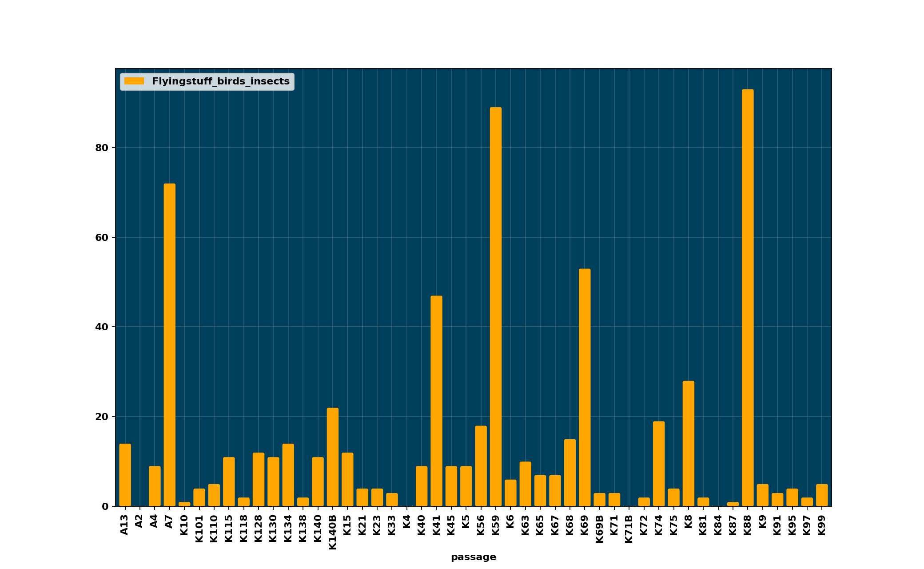Image resolution: width=924 pixels, height=569 pixels.
Task: Click the K68 bar
Action: click(570, 473)
